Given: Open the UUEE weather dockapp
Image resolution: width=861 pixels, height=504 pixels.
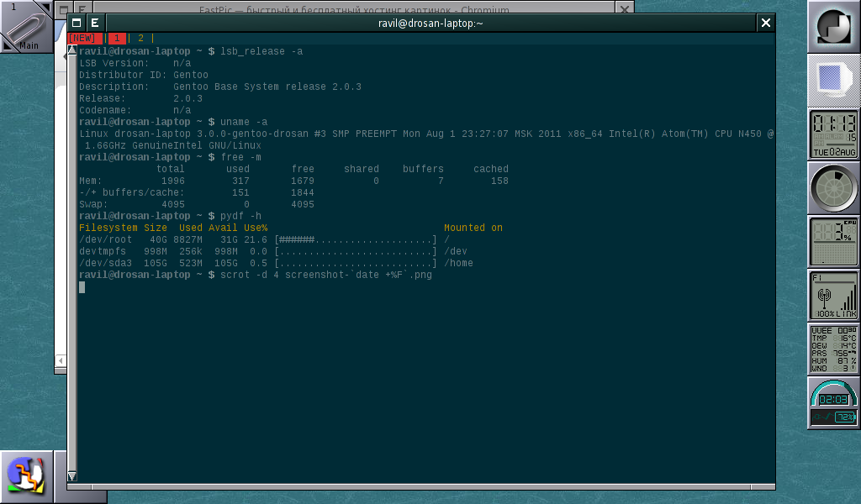Looking at the screenshot, I should tap(833, 349).
